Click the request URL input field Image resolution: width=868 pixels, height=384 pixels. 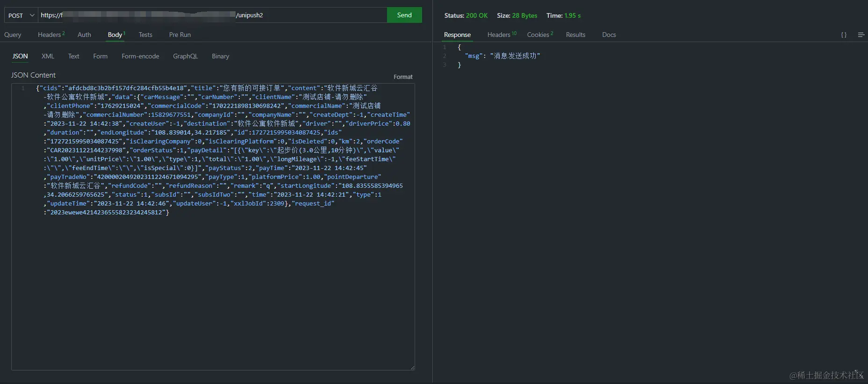213,15
